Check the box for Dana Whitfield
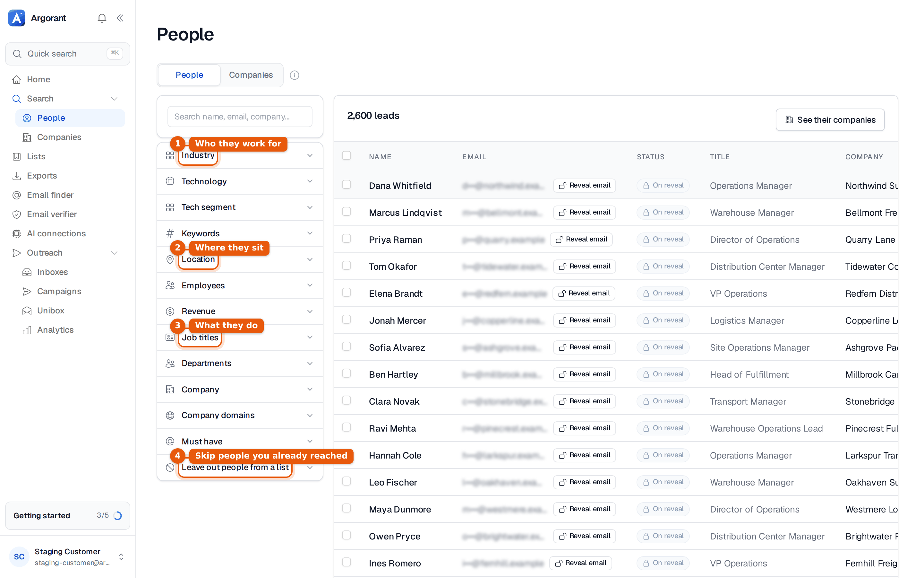The image size is (924, 578). coord(346,185)
